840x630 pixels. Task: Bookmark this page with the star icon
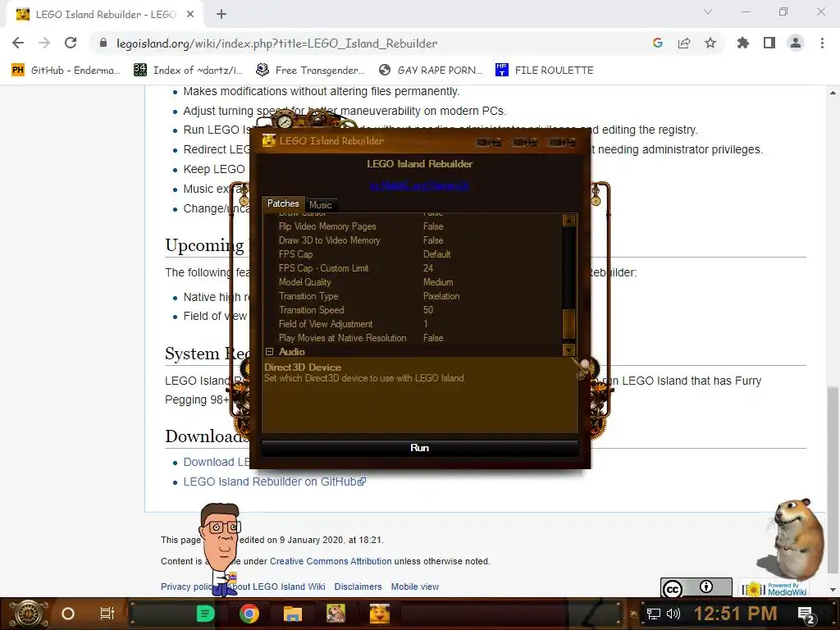(710, 43)
